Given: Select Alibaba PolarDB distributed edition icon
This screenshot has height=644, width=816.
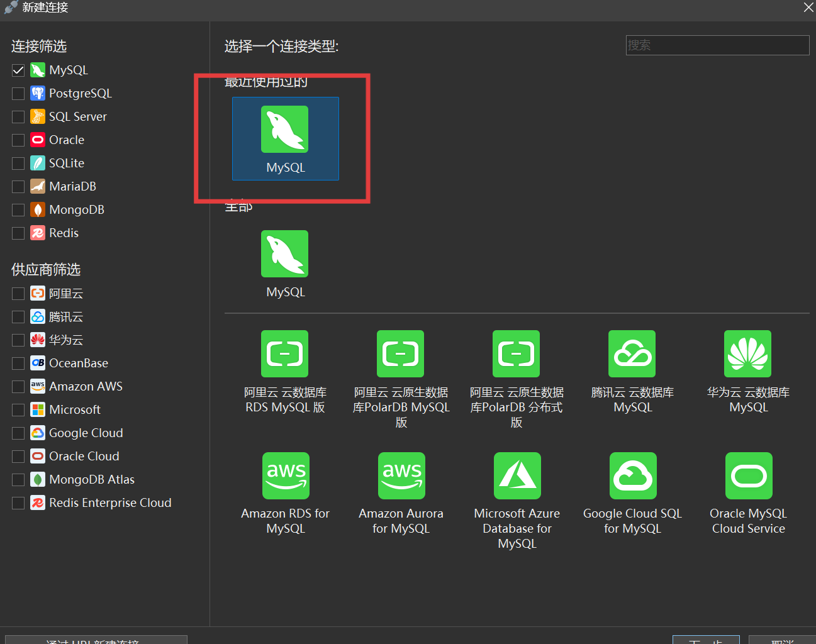Looking at the screenshot, I should (517, 353).
